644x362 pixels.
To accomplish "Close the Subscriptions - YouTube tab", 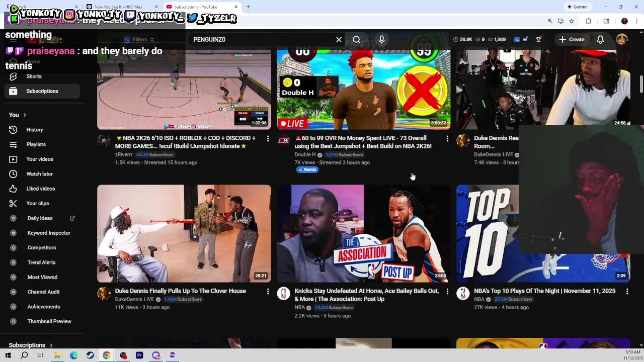I will [236, 7].
